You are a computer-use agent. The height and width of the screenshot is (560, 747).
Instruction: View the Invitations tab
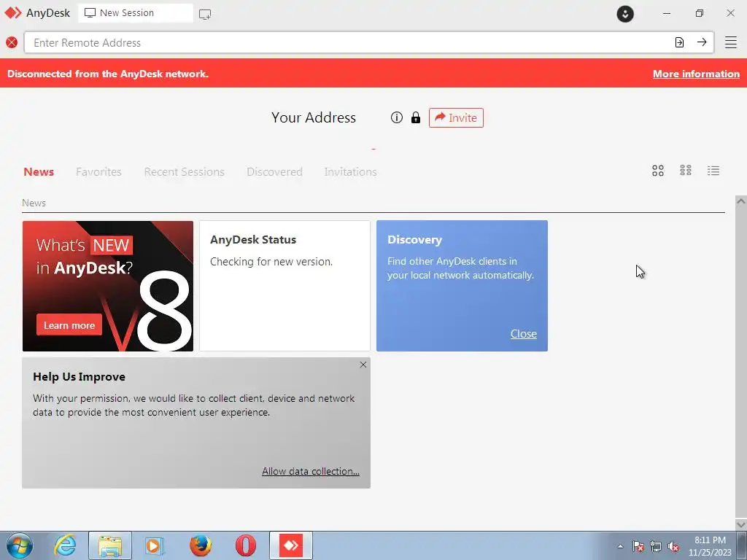click(x=351, y=172)
